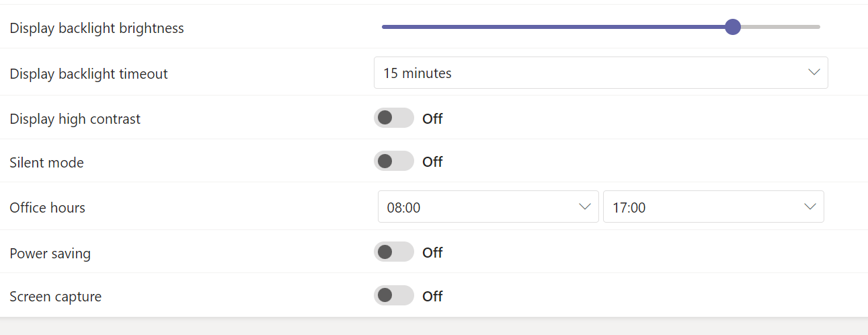Open the Display backlight timeout dropdown
This screenshot has width=868, height=335.
(600, 73)
